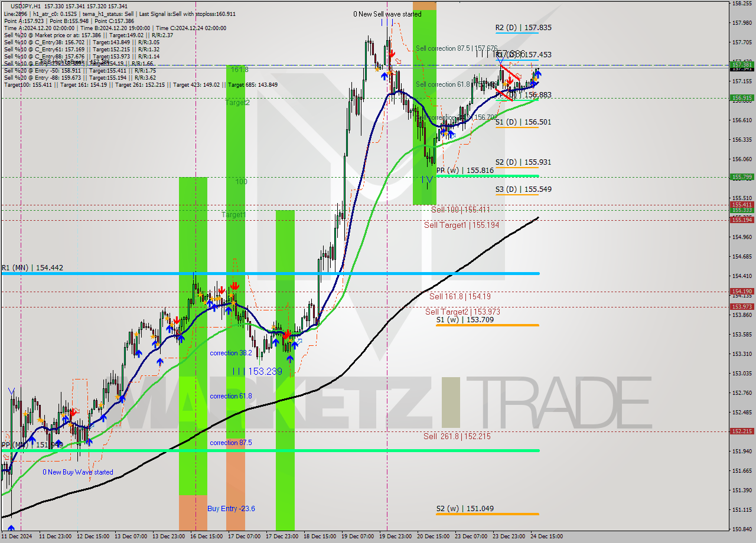Select the USDJPY,H1 symbol title text
756x543 pixels.
[x=26, y=6]
